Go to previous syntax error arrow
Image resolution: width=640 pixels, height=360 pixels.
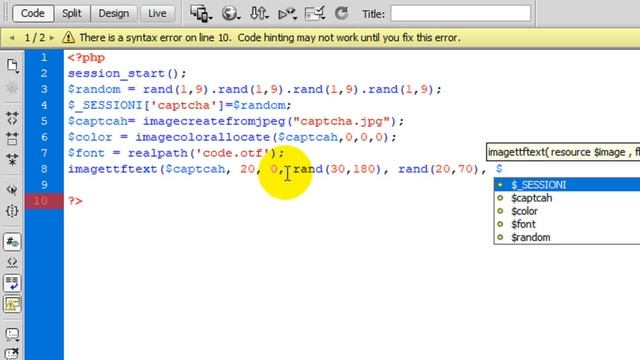[x=12, y=38]
